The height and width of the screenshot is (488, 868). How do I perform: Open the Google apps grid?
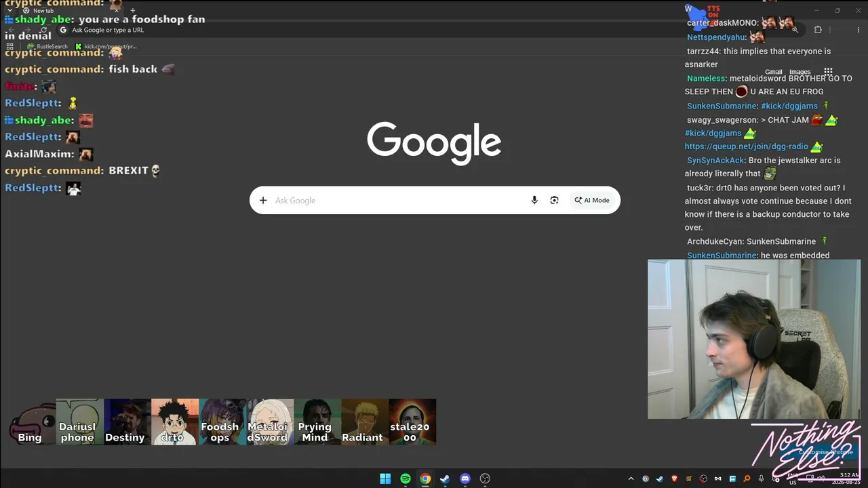pyautogui.click(x=828, y=72)
